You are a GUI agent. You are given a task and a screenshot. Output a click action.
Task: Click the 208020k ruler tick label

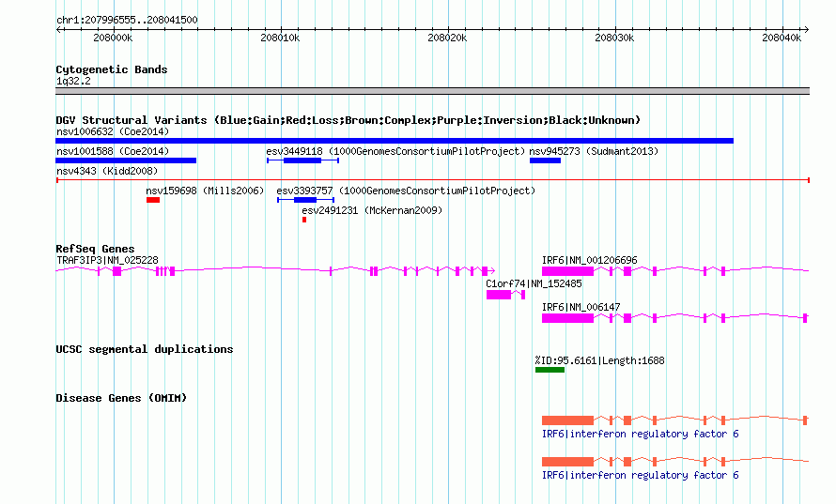[x=447, y=38]
